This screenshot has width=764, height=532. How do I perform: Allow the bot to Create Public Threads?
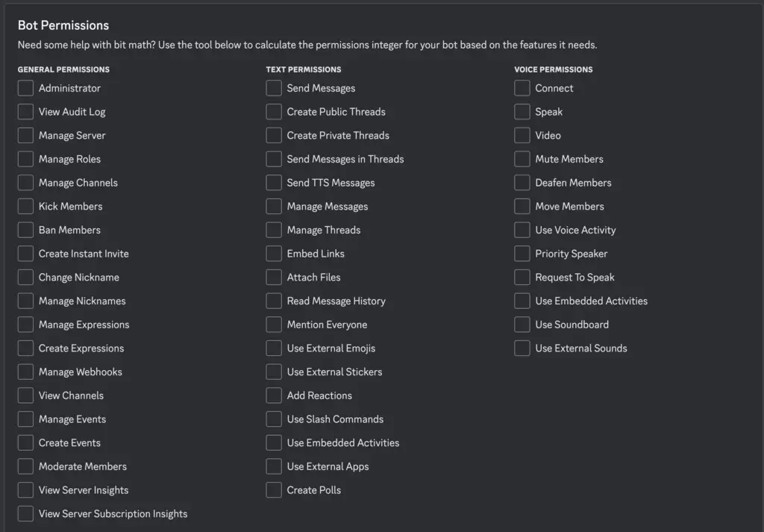pyautogui.click(x=273, y=111)
